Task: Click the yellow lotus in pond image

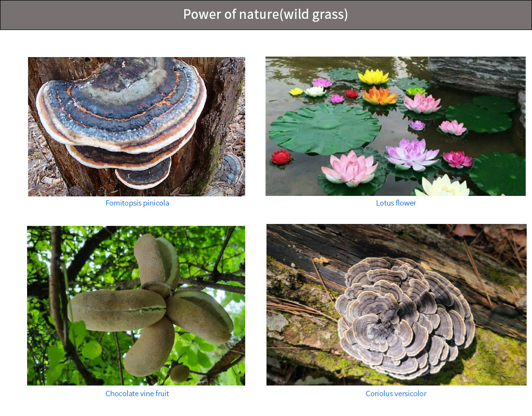Action: point(373,77)
